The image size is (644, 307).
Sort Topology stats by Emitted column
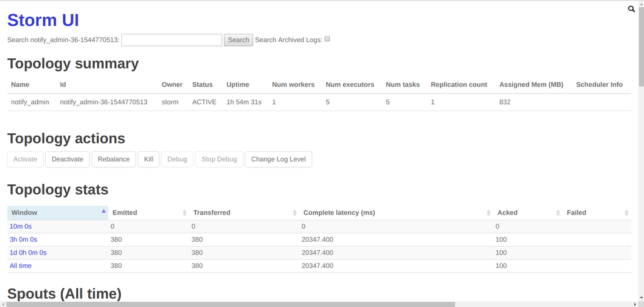point(148,213)
